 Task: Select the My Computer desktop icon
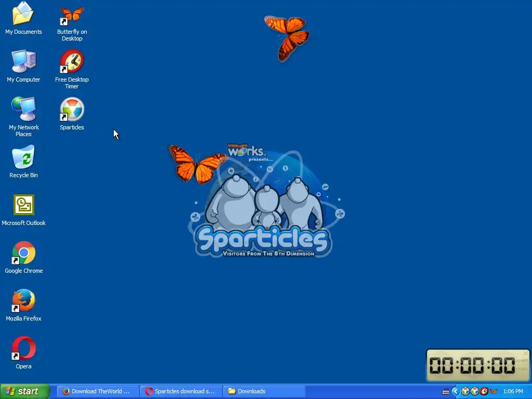coord(23,66)
